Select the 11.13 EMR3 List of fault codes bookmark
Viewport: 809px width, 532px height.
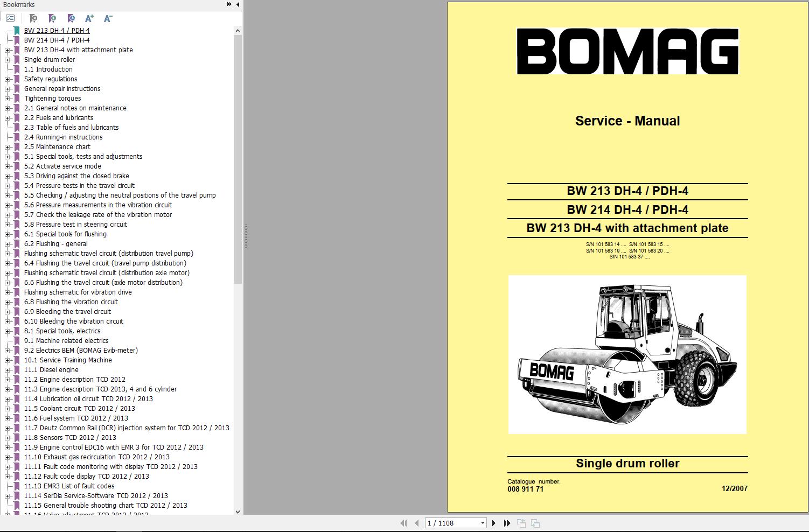tap(69, 486)
